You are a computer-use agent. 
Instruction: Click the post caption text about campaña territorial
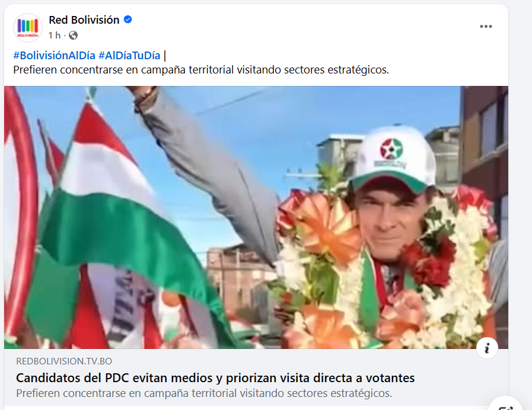click(201, 70)
